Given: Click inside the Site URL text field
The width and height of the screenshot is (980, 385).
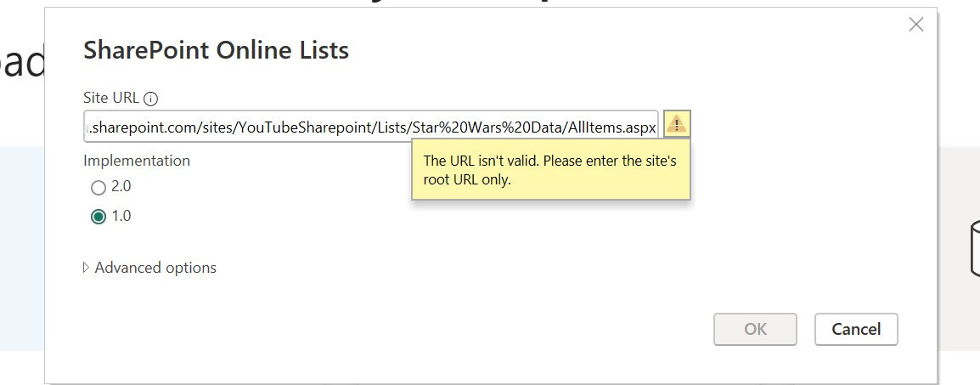Looking at the screenshot, I should tap(370, 127).
